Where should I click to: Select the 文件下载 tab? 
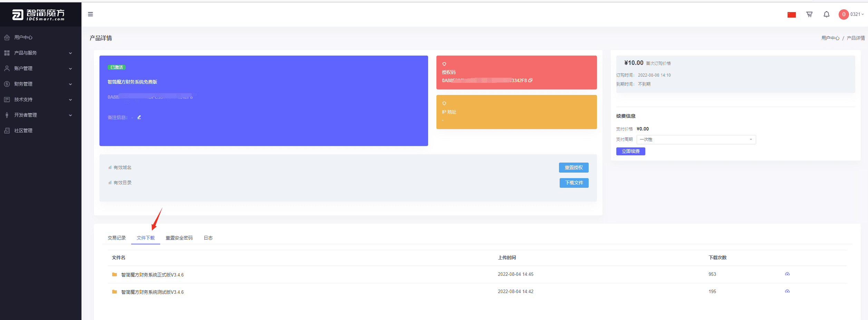tap(146, 238)
